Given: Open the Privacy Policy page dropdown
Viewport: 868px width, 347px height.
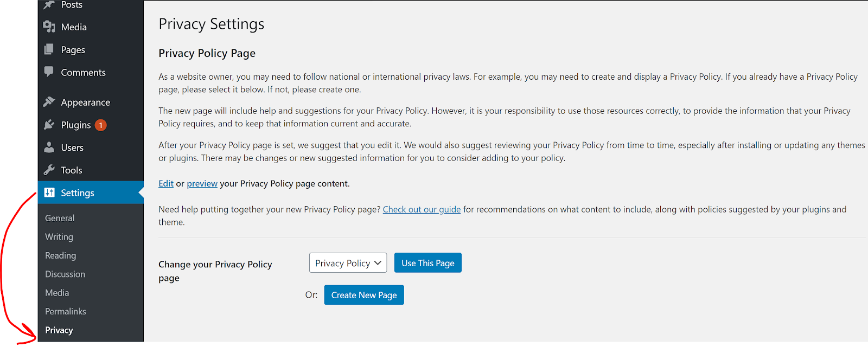Looking at the screenshot, I should (348, 263).
